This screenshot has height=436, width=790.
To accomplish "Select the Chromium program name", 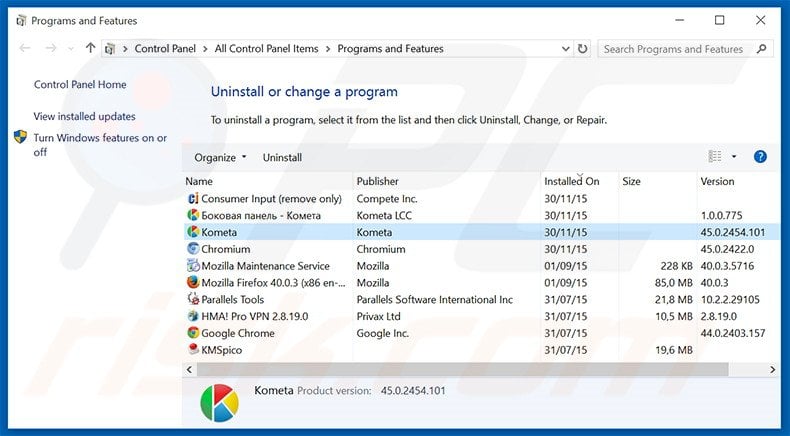I will (x=226, y=249).
